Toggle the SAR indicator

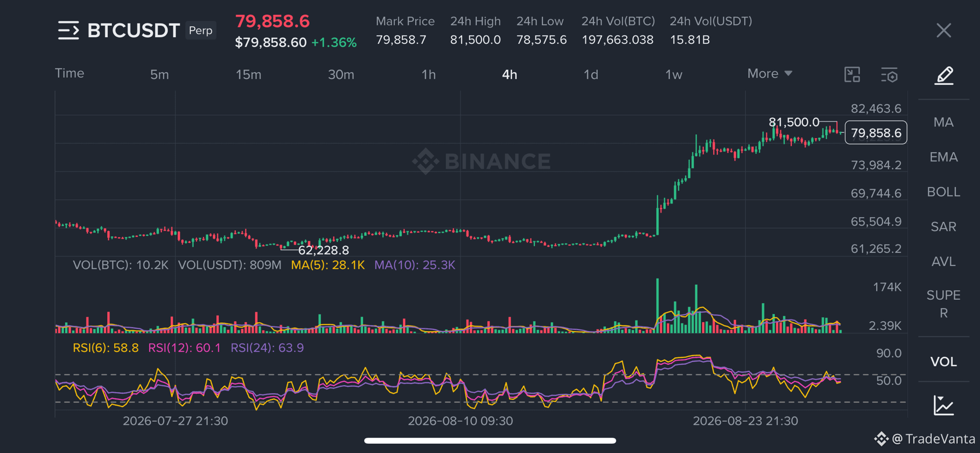pos(943,226)
